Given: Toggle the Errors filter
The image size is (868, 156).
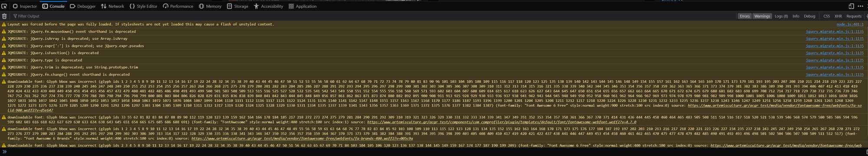Looking at the screenshot, I should [x=745, y=16].
